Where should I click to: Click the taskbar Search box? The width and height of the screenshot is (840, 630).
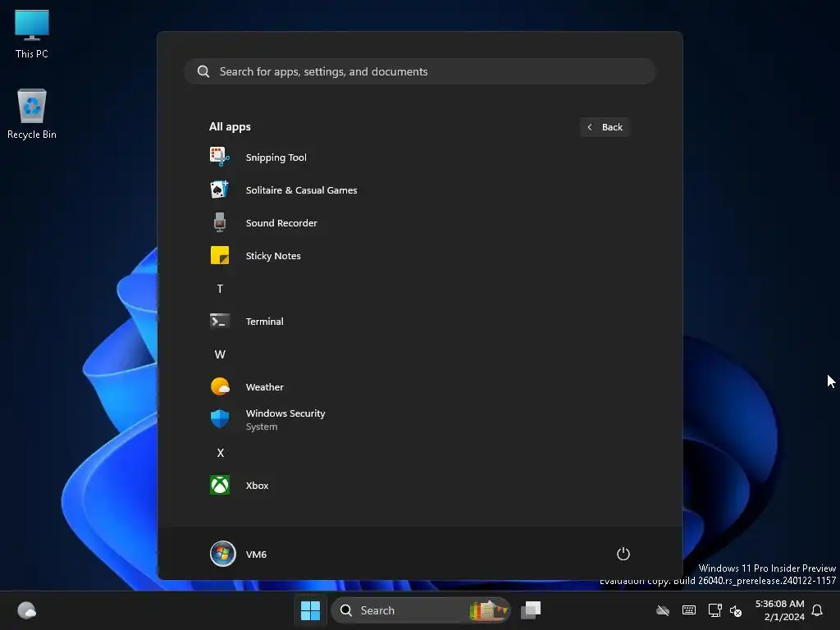[x=421, y=610]
